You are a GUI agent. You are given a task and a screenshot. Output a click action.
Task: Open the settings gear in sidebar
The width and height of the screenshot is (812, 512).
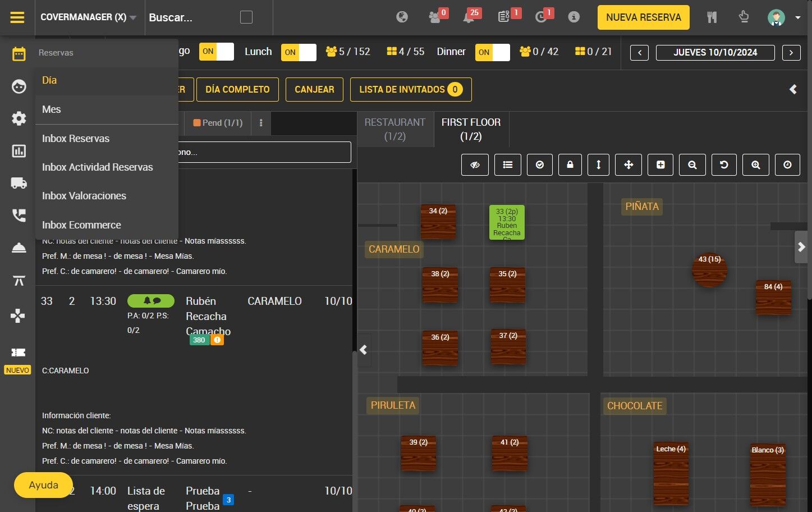point(19,118)
